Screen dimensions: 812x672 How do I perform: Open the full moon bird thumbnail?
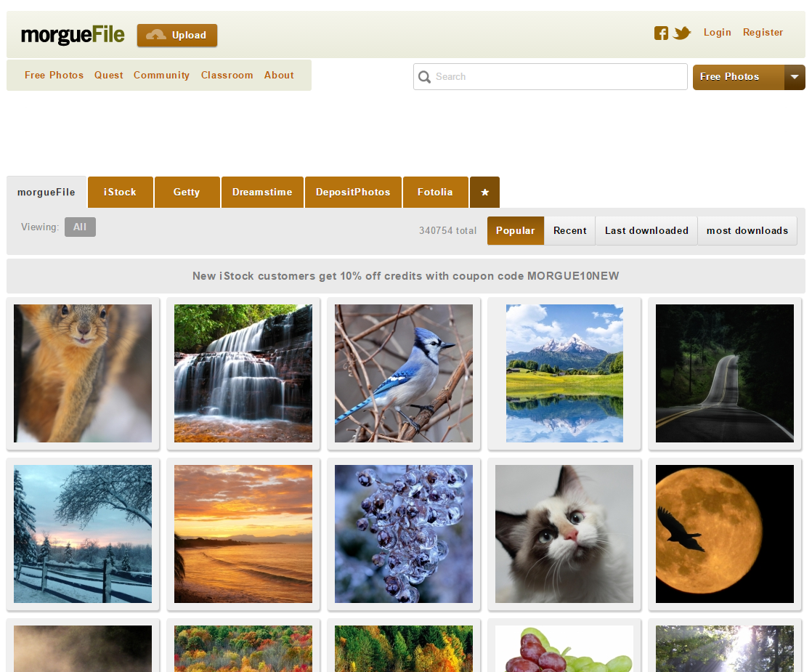(725, 534)
